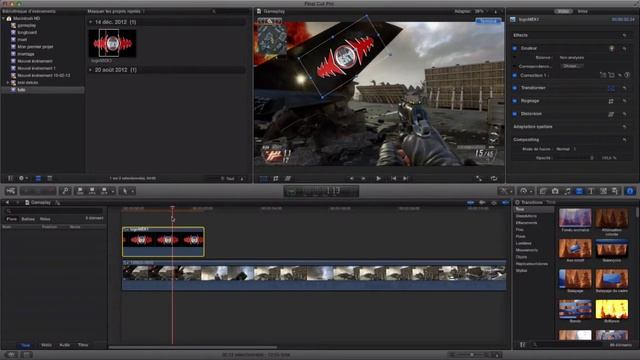Hide the event library panel
The height and width of the screenshot is (360, 640).
(x=10, y=178)
